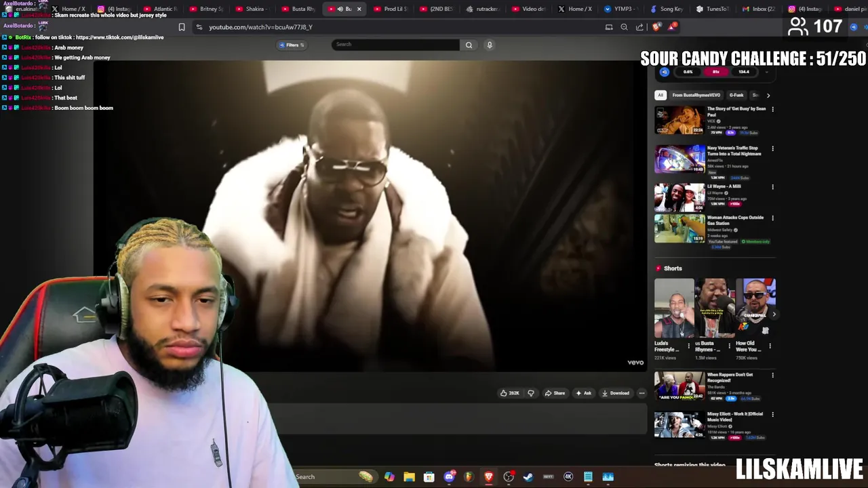The image size is (868, 488).
Task: Open the Filters button above the video
Action: [x=292, y=45]
